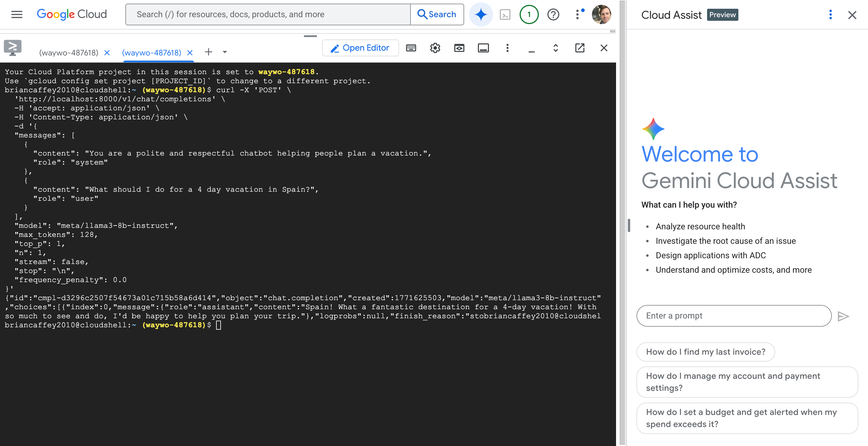This screenshot has height=446, width=868.
Task: Switch to the first (waywo-487618) terminal tab
Action: 69,53
